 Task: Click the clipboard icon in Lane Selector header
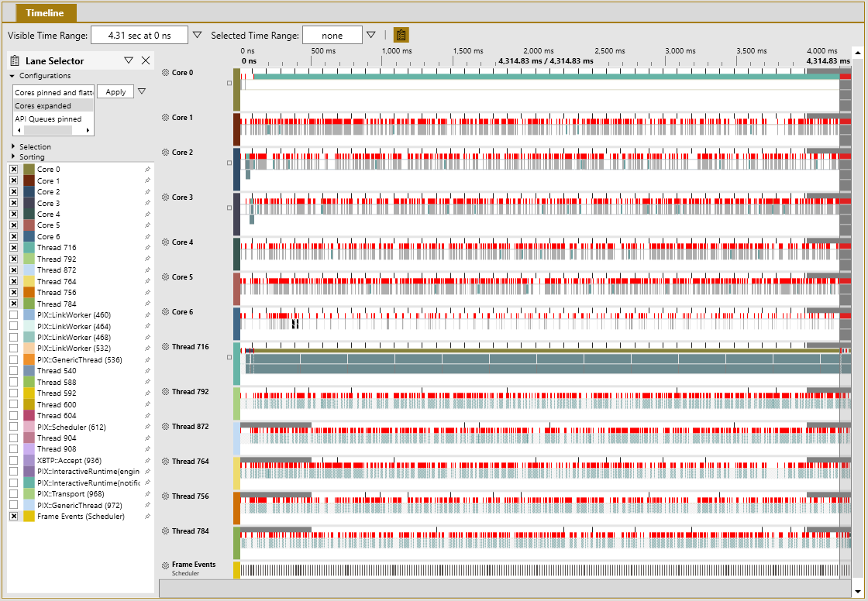(14, 60)
